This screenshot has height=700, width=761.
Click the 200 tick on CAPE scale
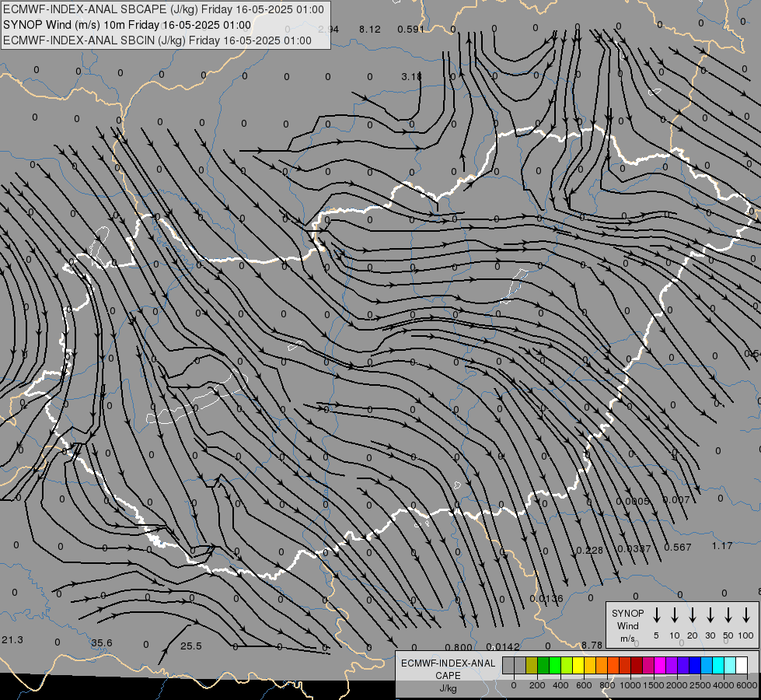point(537,685)
